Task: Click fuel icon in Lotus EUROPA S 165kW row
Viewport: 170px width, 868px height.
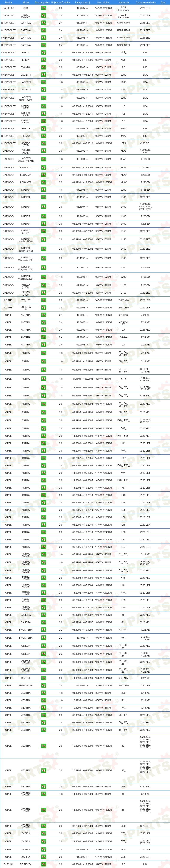Action: pos(44,308)
